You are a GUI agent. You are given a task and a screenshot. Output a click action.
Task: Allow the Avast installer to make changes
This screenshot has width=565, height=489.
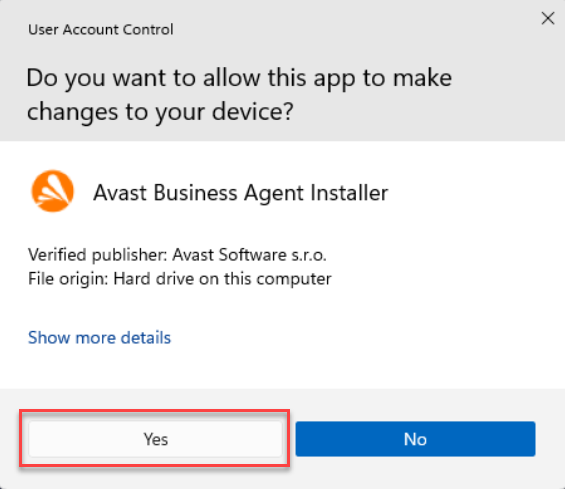155,439
